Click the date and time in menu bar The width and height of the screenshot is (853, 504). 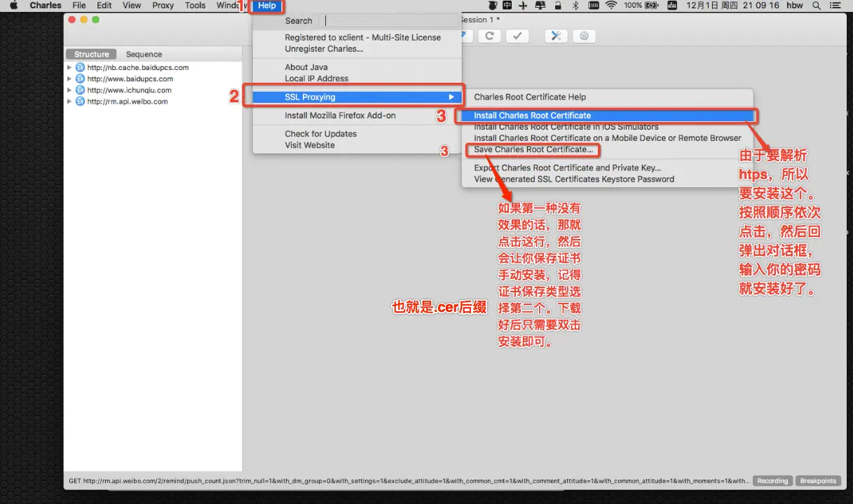(x=732, y=6)
